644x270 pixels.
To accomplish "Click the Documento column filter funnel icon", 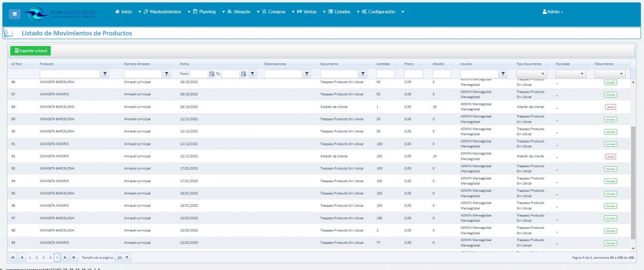I will pyautogui.click(x=363, y=74).
